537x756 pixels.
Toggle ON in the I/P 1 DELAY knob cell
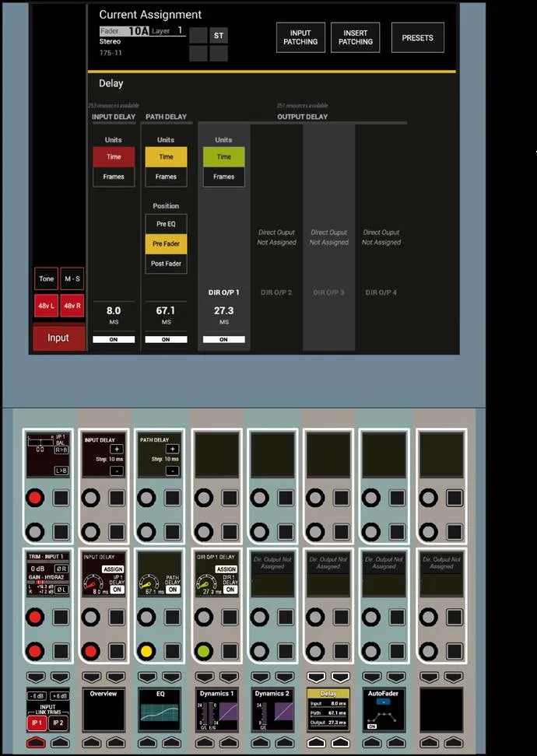[117, 590]
